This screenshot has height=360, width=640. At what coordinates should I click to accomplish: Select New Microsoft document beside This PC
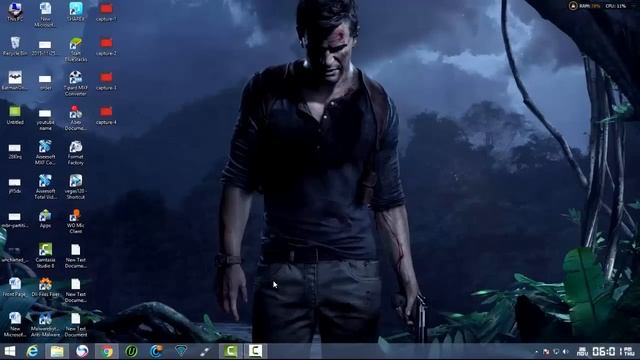[45, 14]
